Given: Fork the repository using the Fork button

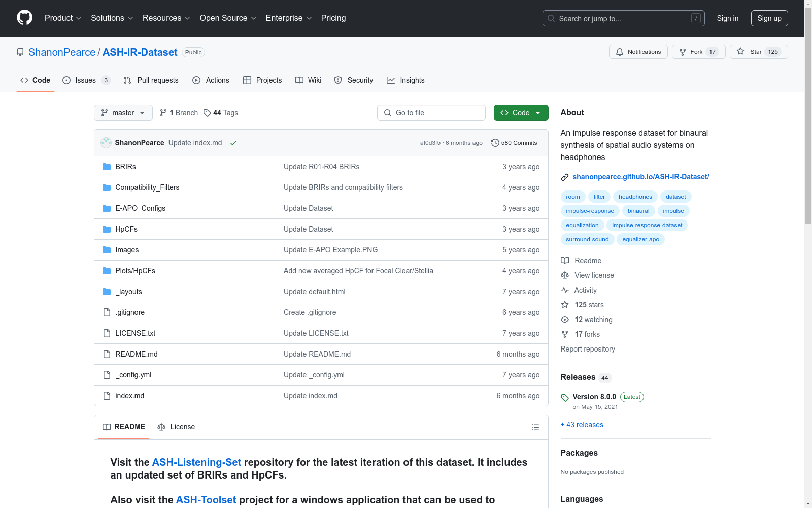Looking at the screenshot, I should coord(699,52).
